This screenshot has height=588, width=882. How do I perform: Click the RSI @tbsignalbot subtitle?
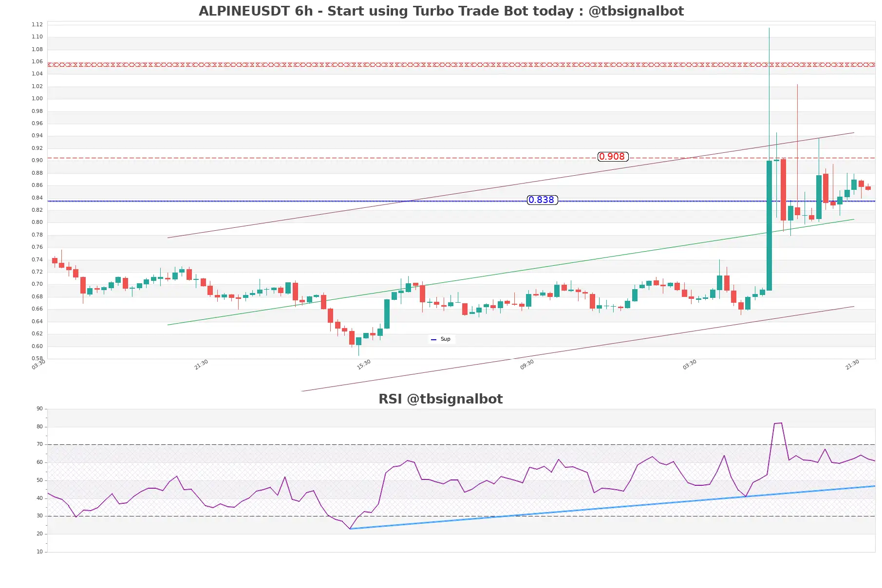[441, 399]
